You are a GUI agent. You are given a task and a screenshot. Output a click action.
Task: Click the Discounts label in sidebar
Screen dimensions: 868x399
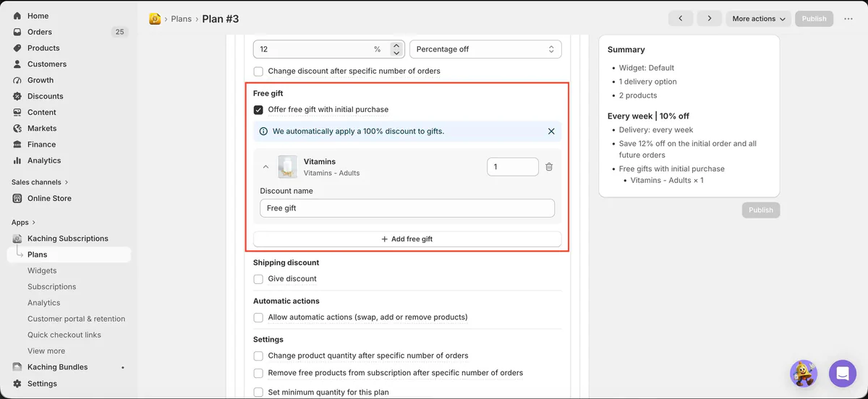[x=46, y=96]
